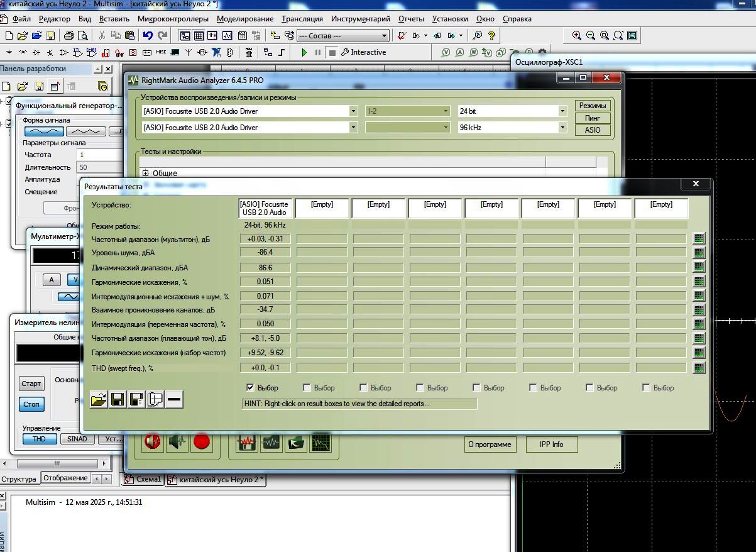Open graph for THD (swept freq.) row
Viewport: 756px width, 552px height.
[698, 368]
